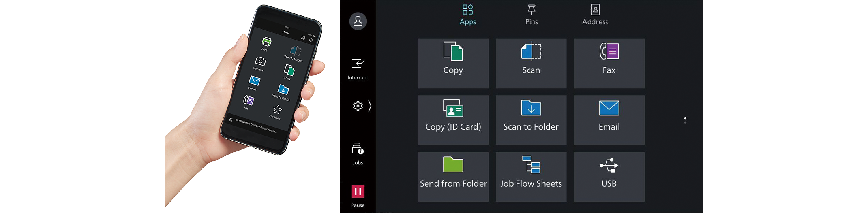Open the Email app tile
868x213 pixels.
pyautogui.click(x=609, y=120)
